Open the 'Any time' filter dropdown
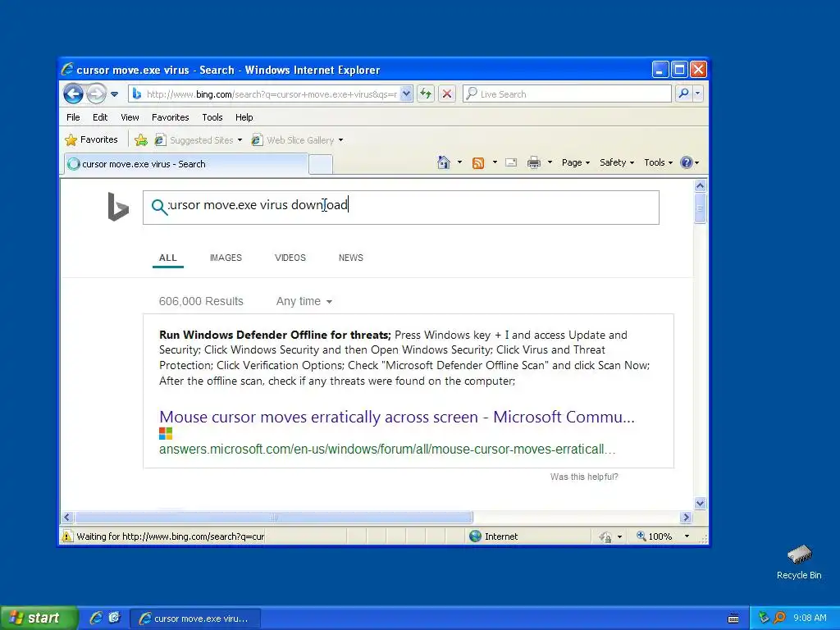The width and height of the screenshot is (840, 630). coord(304,301)
